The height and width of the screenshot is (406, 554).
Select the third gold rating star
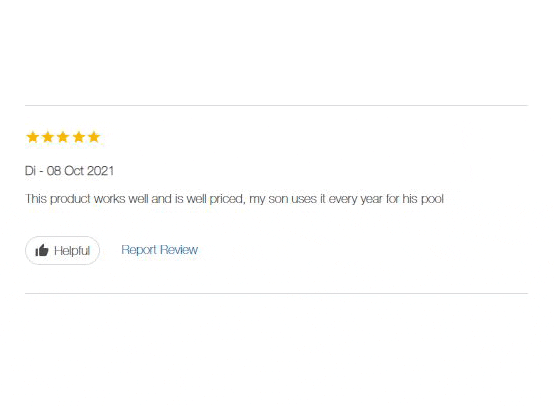63,137
